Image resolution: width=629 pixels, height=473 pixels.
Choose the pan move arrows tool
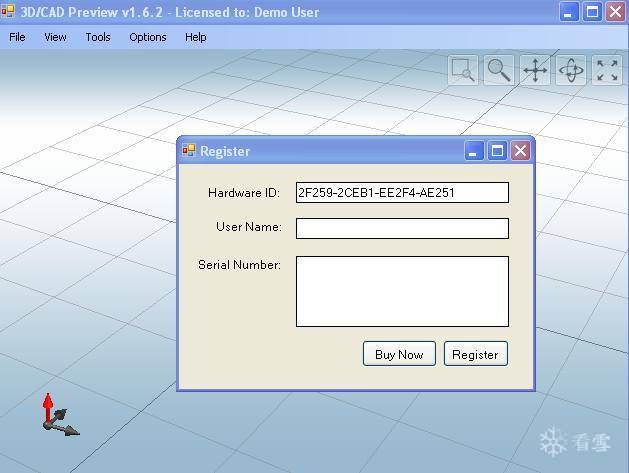[x=535, y=70]
